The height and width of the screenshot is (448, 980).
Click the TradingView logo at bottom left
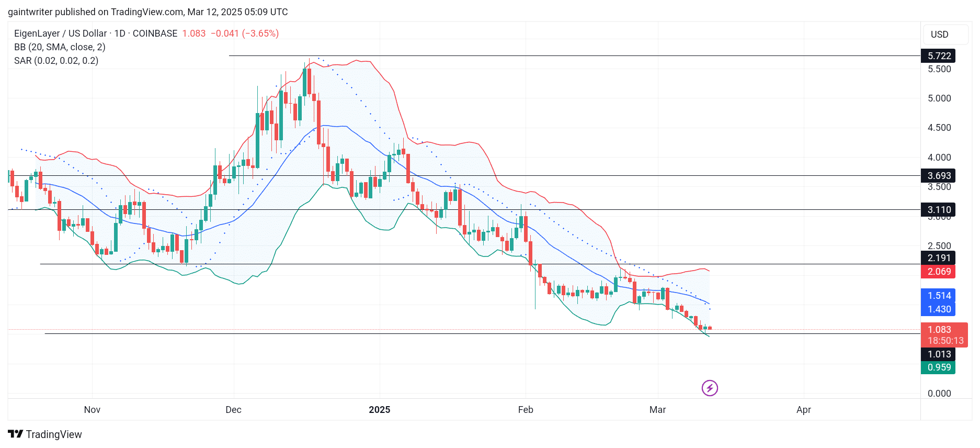pyautogui.click(x=45, y=434)
